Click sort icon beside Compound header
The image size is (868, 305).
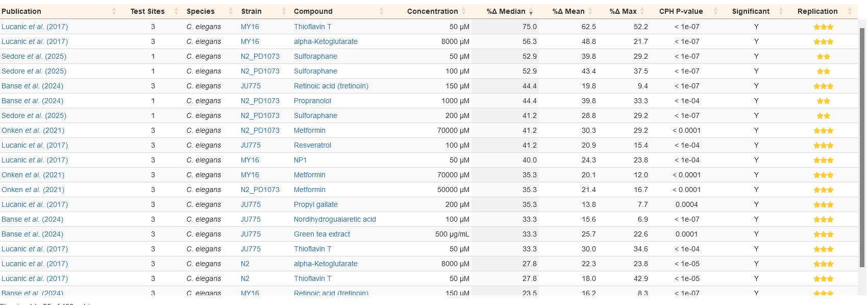[x=381, y=11]
